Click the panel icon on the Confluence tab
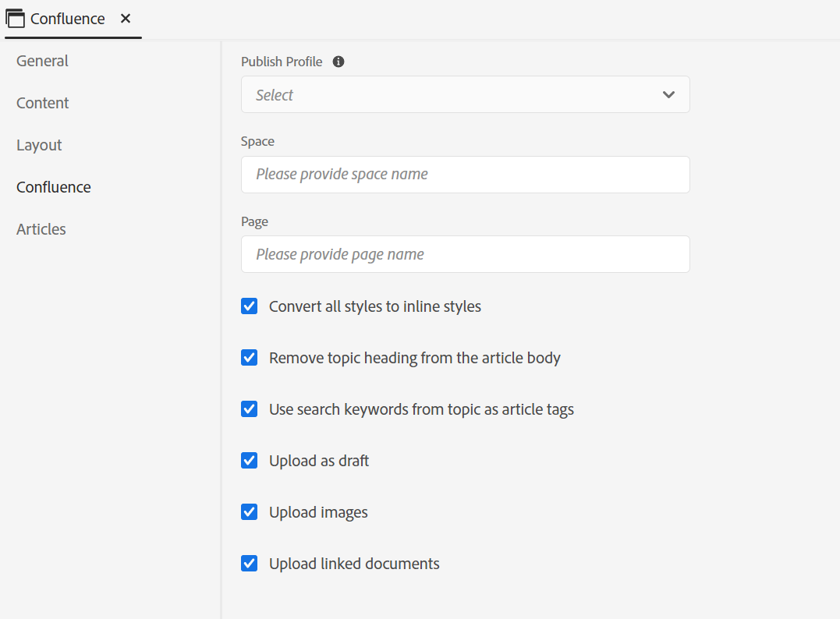 point(14,18)
